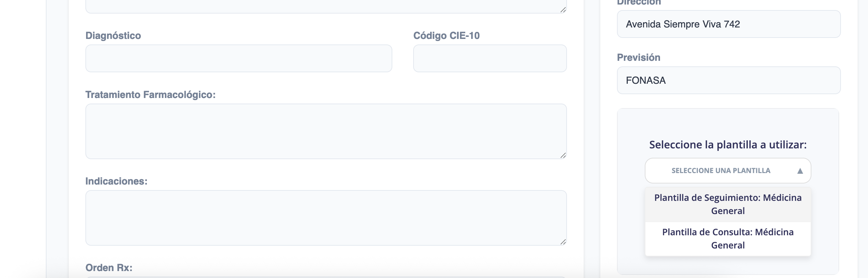Choose Plantilla de Seguimiento: Médicina General
The width and height of the screenshot is (868, 278).
tap(728, 204)
